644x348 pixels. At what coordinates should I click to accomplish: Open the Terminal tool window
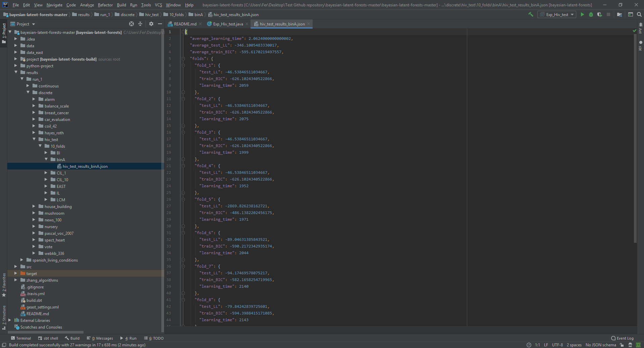[21, 338]
